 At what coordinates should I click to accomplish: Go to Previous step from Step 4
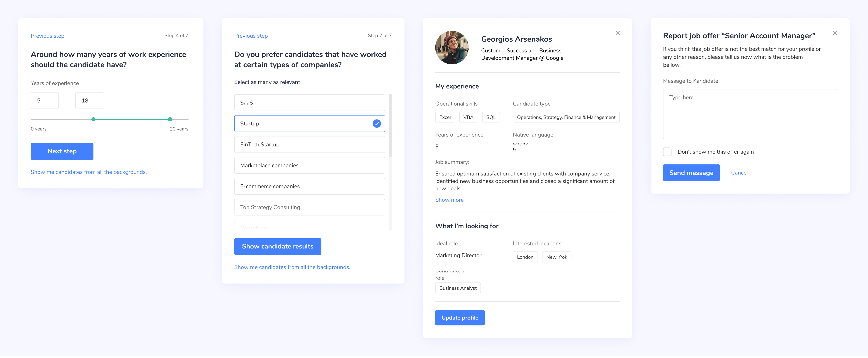[47, 36]
